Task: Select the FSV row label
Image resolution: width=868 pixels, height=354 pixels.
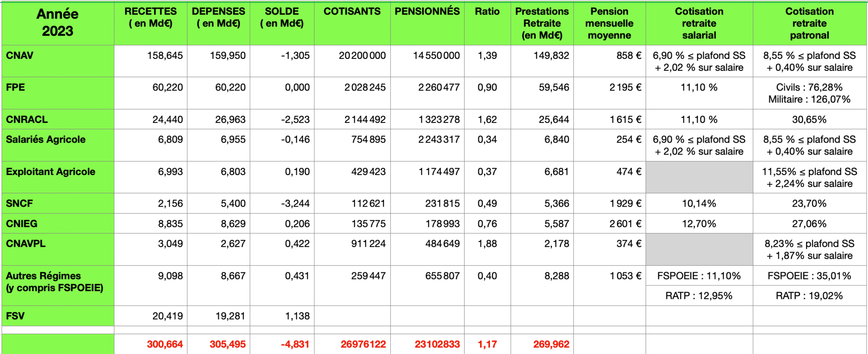Action: coord(15,316)
